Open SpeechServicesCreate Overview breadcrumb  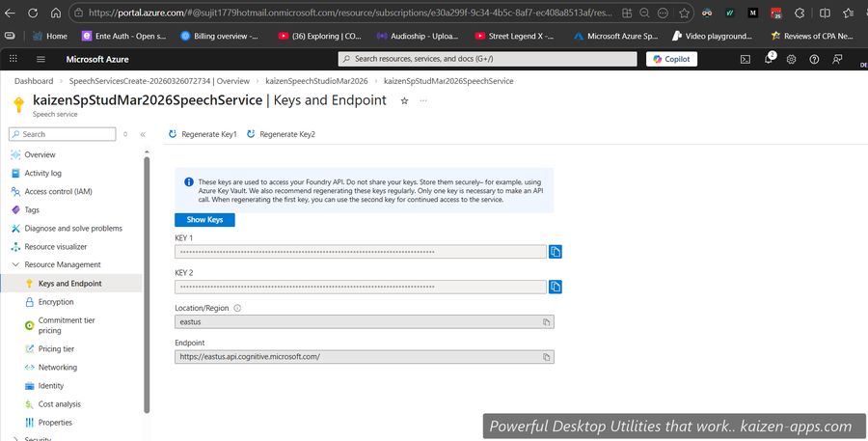pyautogui.click(x=159, y=81)
